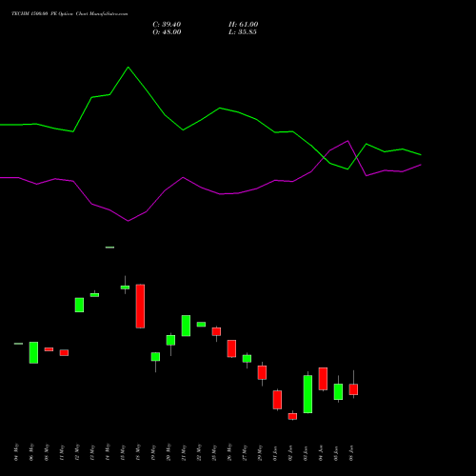This screenshot has height=476, width=476.
Task: Click the 20 May date label
Action: pos(169,452)
